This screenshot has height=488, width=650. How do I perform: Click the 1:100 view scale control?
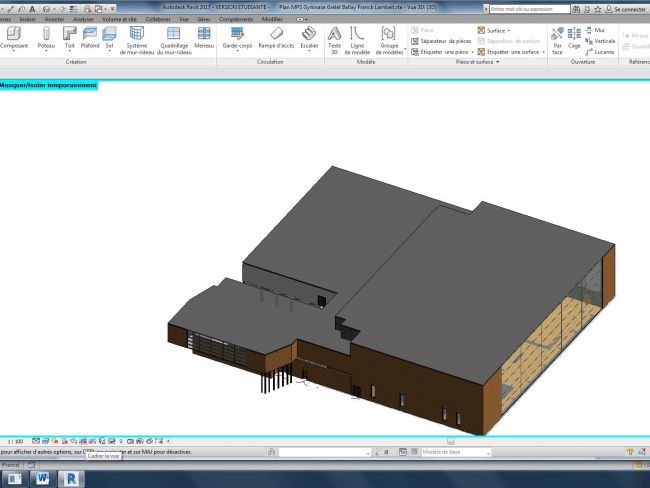pyautogui.click(x=16, y=440)
